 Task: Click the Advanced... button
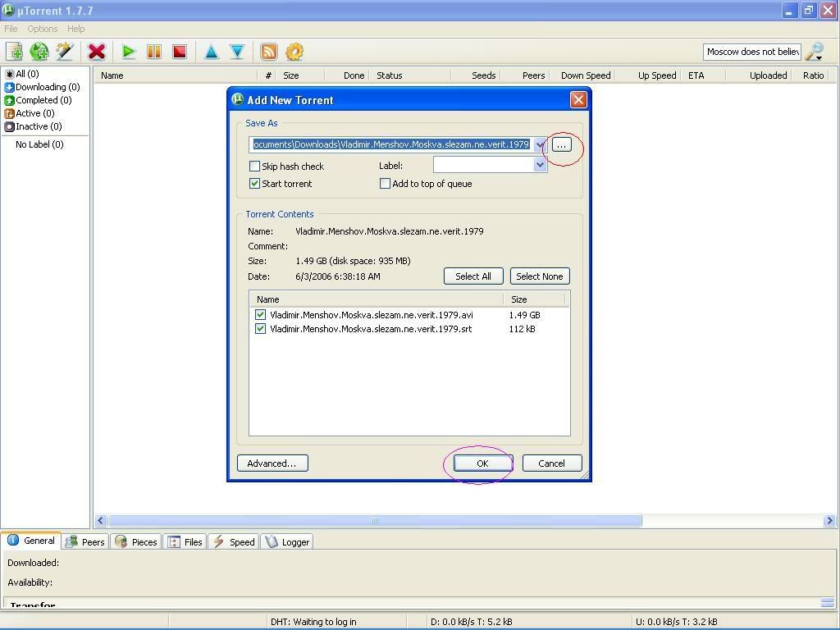272,463
